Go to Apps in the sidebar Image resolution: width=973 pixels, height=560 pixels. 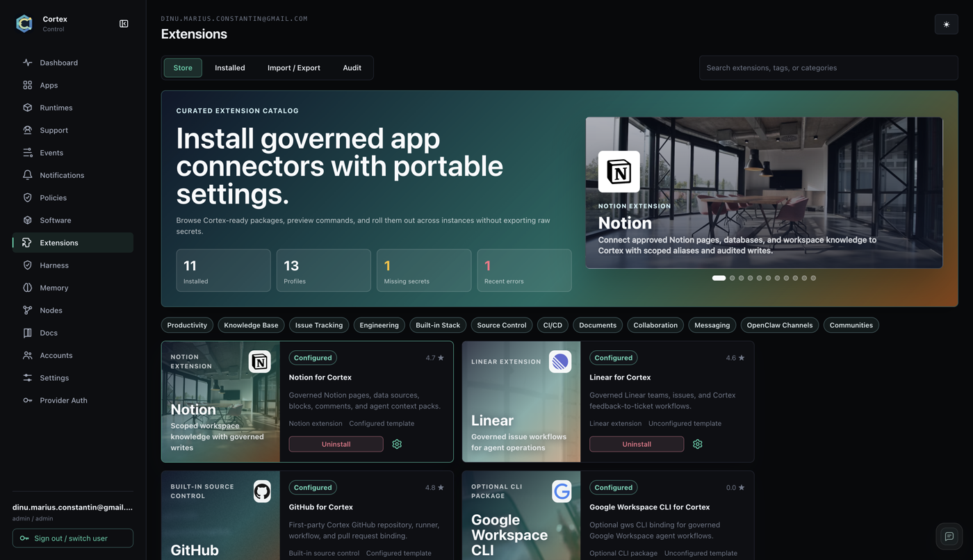[x=73, y=85]
